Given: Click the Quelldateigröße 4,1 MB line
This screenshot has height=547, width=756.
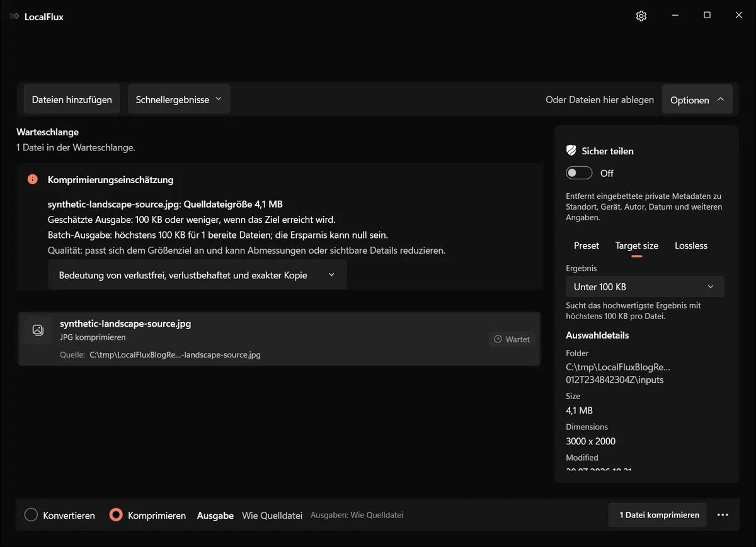Looking at the screenshot, I should [x=165, y=204].
